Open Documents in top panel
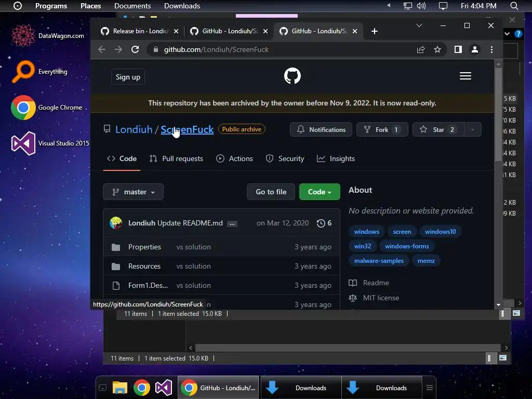This screenshot has width=532, height=399. click(x=132, y=6)
